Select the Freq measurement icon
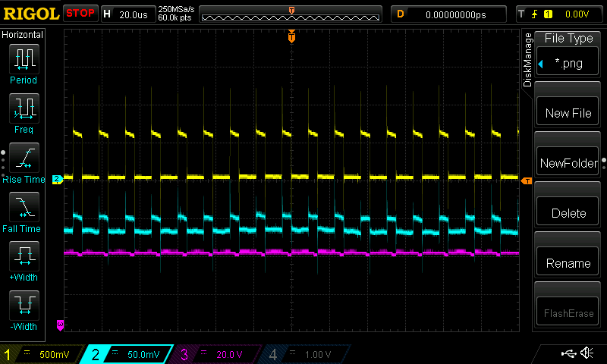 (x=24, y=108)
